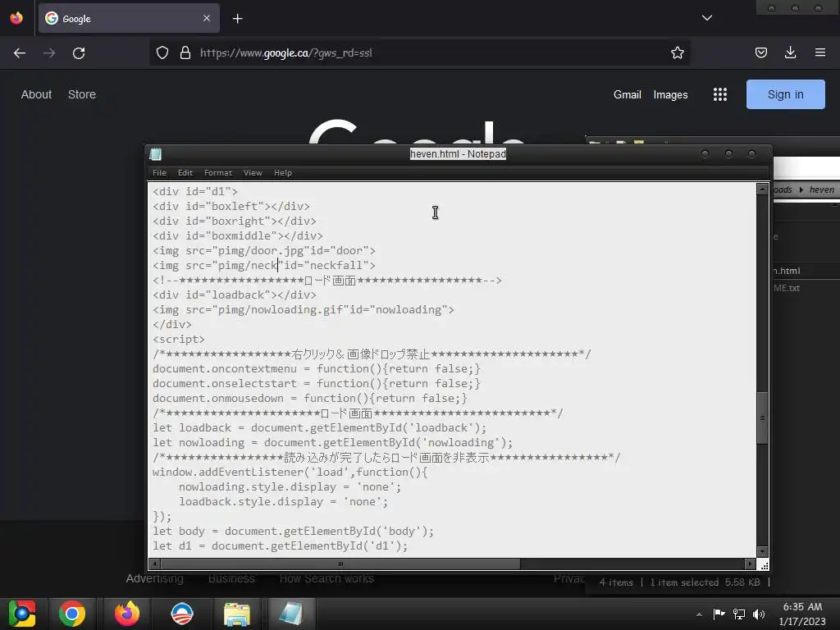
Task: Bookmark this page with the star icon
Action: pos(677,52)
